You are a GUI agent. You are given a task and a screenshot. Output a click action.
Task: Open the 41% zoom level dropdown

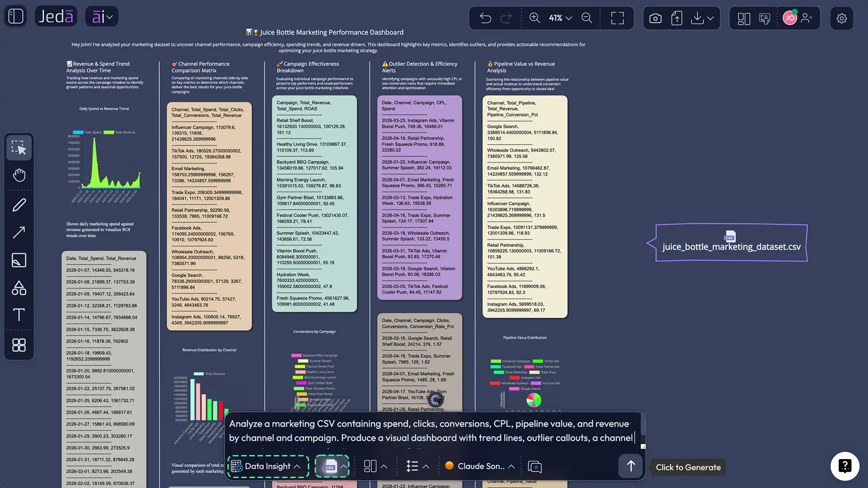pos(560,18)
